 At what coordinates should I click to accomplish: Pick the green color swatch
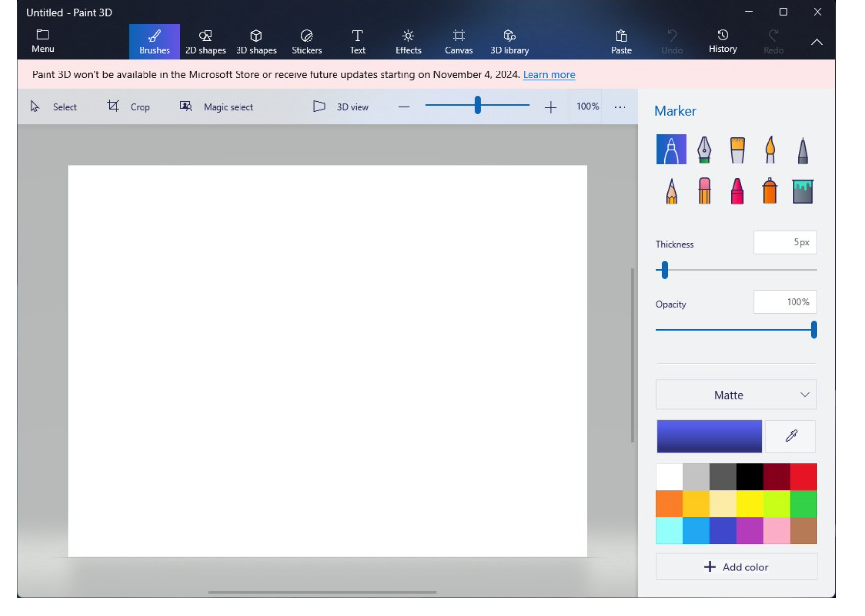click(x=803, y=503)
